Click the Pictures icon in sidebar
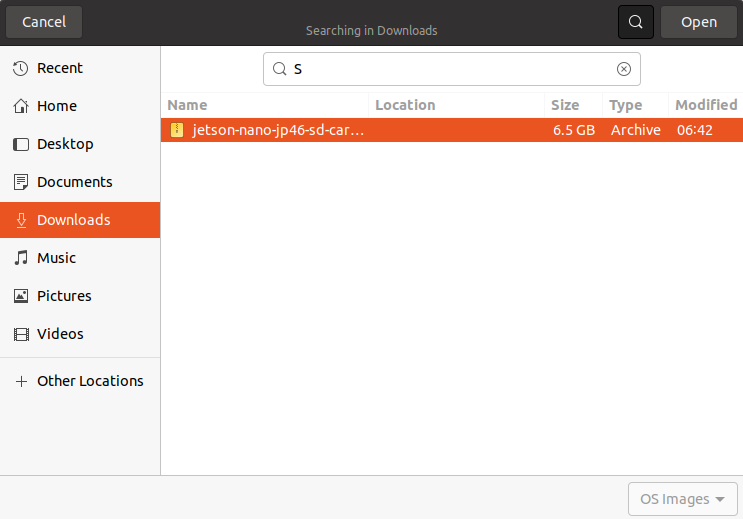Viewport: 743px width, 519px height. [x=20, y=296]
